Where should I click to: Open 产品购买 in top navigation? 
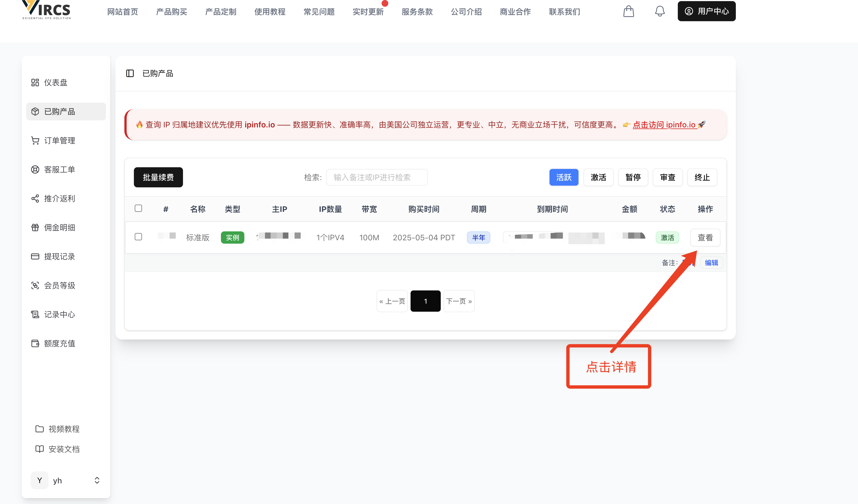click(172, 12)
